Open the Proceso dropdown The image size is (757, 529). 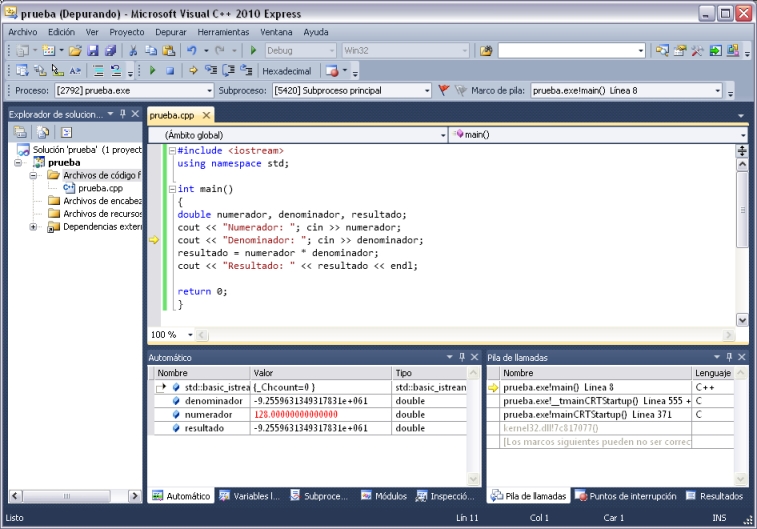209,90
